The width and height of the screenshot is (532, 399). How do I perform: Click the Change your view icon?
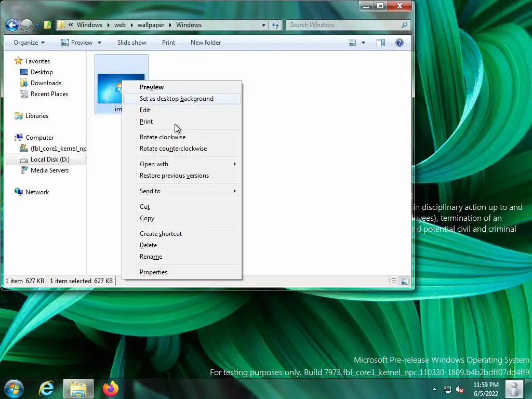(x=353, y=43)
